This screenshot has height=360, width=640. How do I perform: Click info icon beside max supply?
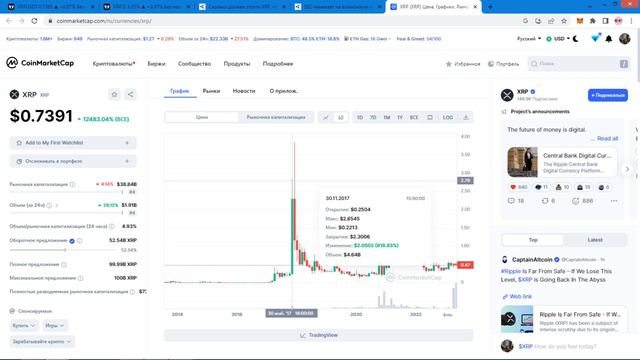pos(80,278)
